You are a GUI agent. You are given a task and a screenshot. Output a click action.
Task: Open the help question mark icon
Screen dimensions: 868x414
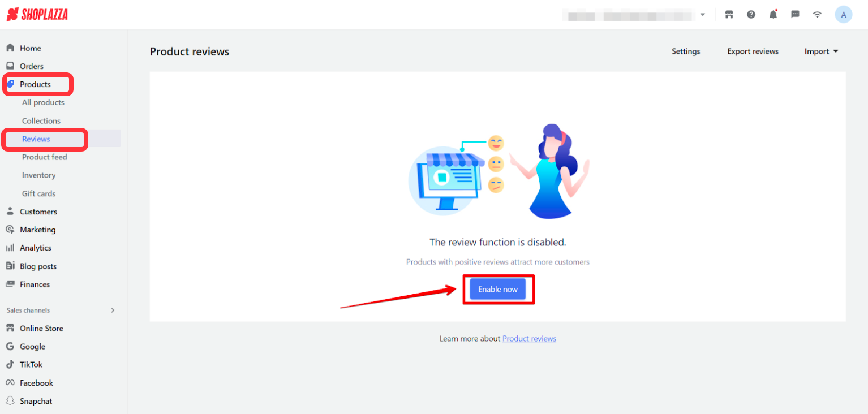751,15
